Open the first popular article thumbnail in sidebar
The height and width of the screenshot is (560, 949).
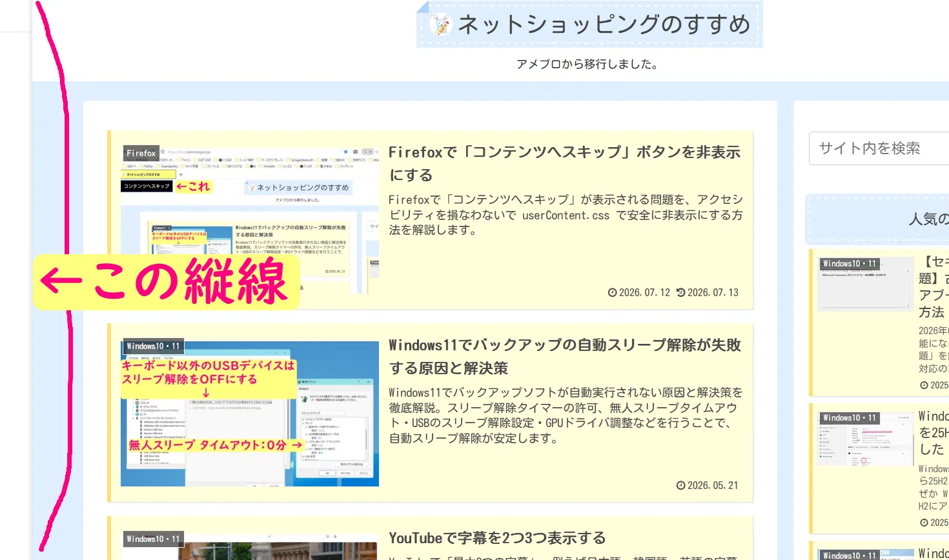pyautogui.click(x=865, y=283)
